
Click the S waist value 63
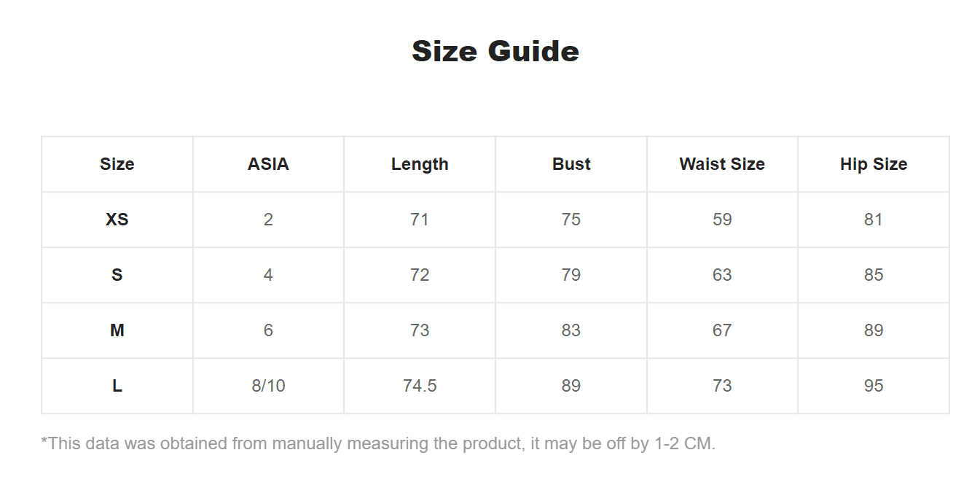(722, 275)
